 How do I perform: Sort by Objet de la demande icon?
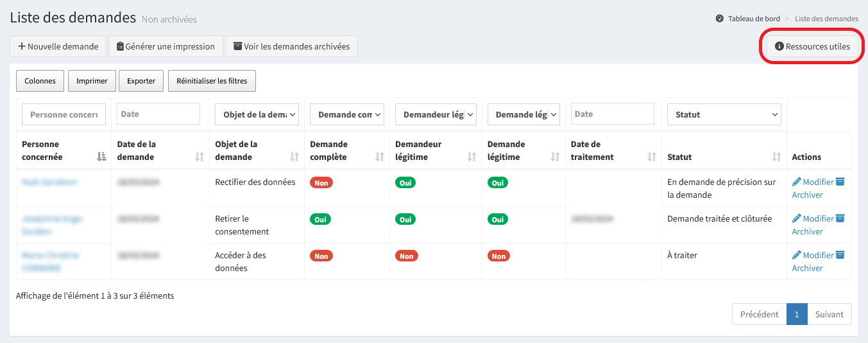coord(294,157)
